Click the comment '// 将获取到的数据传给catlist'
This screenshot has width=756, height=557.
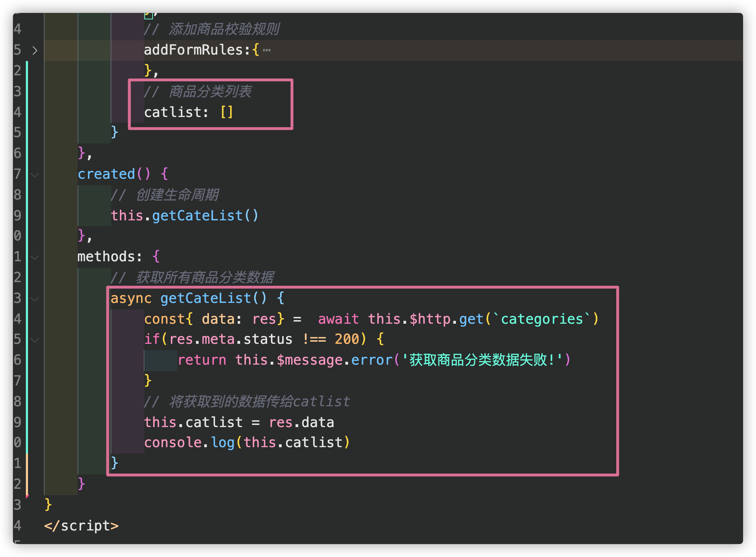tap(247, 402)
